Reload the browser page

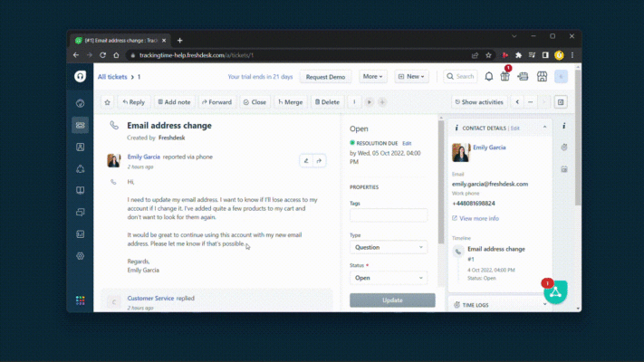tap(102, 55)
